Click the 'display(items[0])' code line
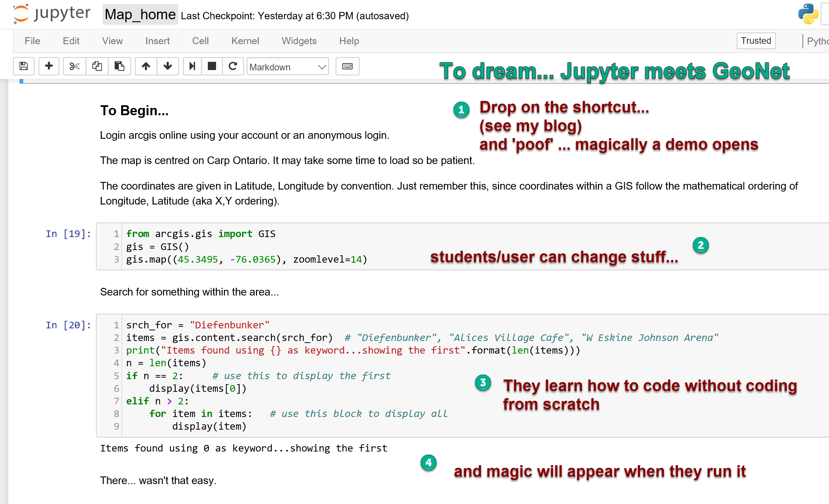Viewport: 829px width, 504px height. 198,388
